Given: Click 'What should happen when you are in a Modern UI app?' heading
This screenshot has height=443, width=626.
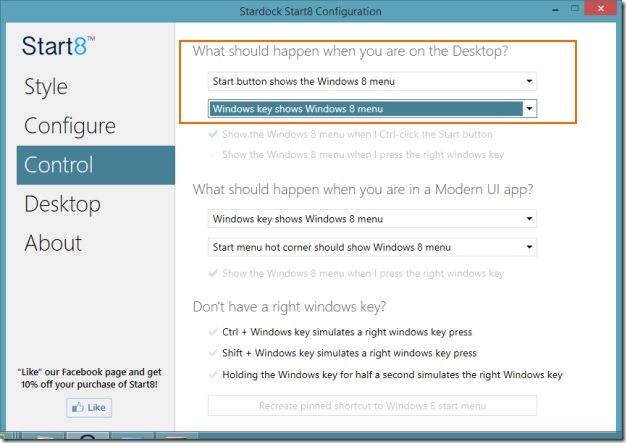Looking at the screenshot, I should point(363,189).
